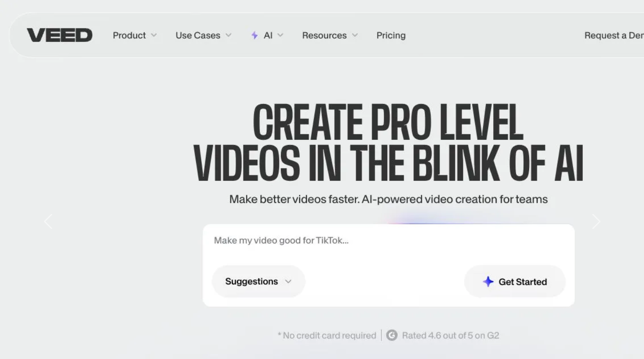
Task: Click the sparkle icon in Get Started
Action: click(488, 282)
